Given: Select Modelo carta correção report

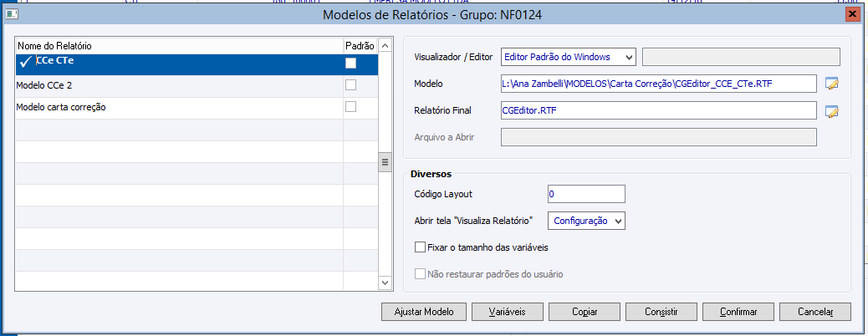Looking at the screenshot, I should pyautogui.click(x=61, y=108).
